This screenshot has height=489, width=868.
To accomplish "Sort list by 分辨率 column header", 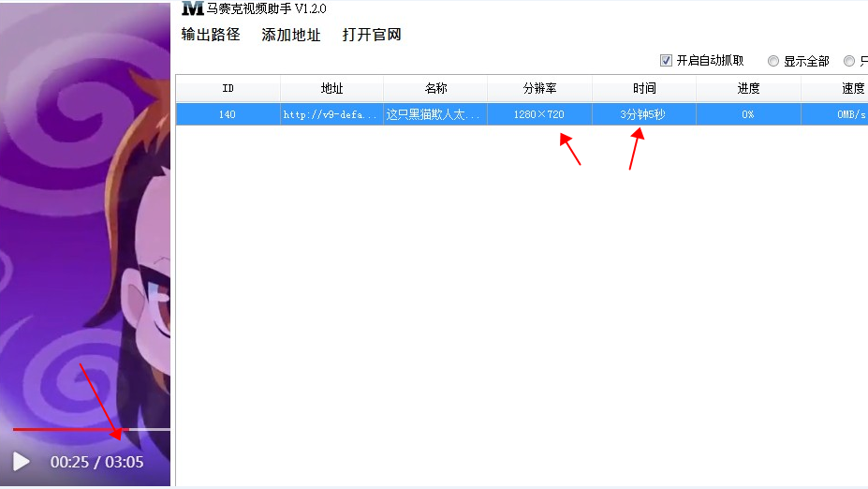I will coord(539,88).
